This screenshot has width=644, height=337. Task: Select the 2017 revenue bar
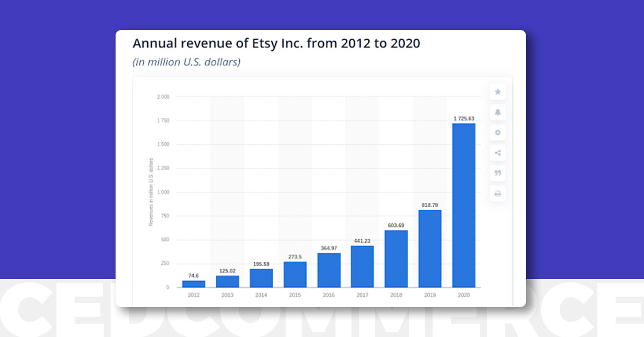click(362, 267)
